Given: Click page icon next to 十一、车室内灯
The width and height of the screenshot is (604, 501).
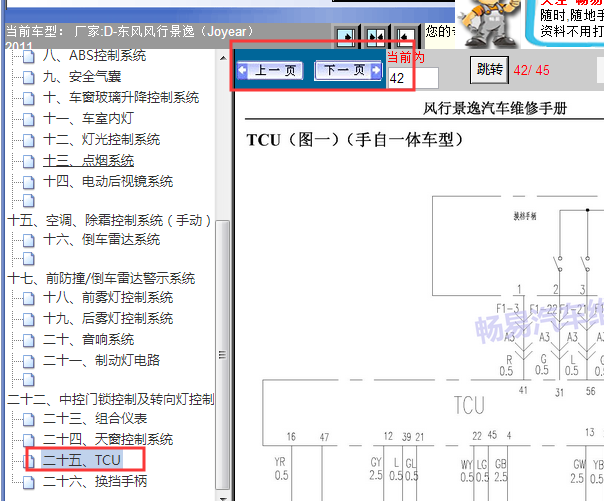Looking at the screenshot, I should click(x=28, y=119).
